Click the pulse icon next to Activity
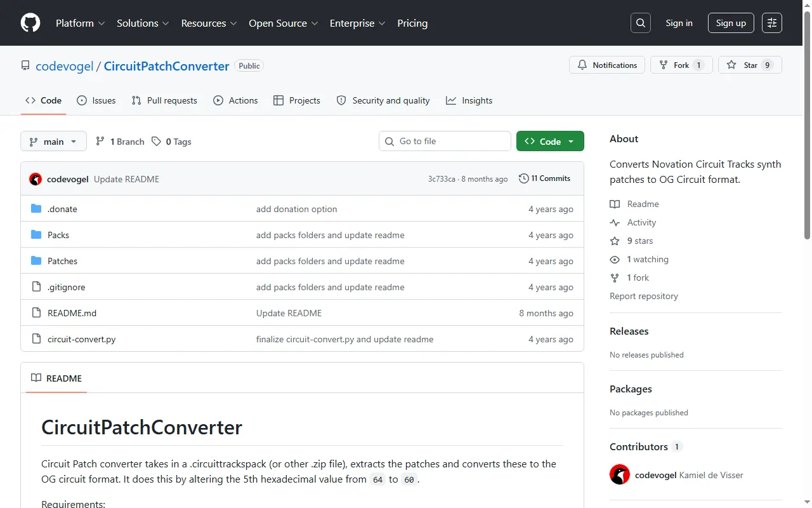Image resolution: width=812 pixels, height=508 pixels. tap(615, 222)
